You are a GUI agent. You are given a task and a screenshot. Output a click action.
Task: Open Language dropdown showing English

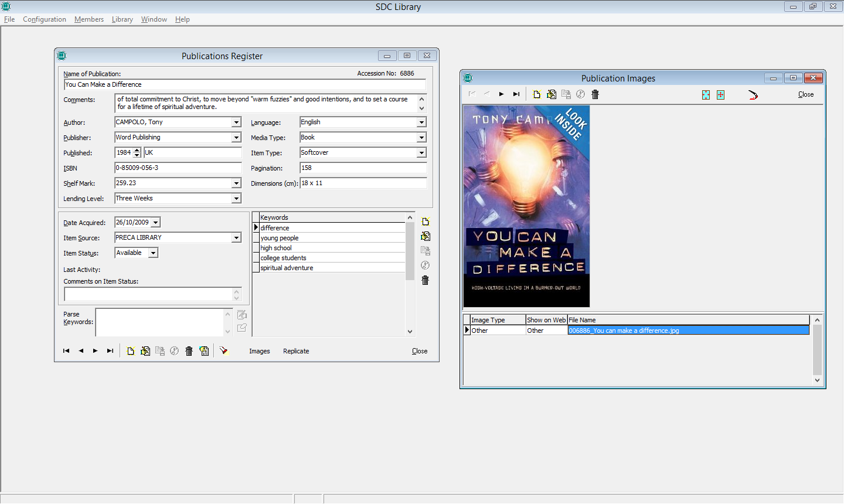click(x=421, y=122)
